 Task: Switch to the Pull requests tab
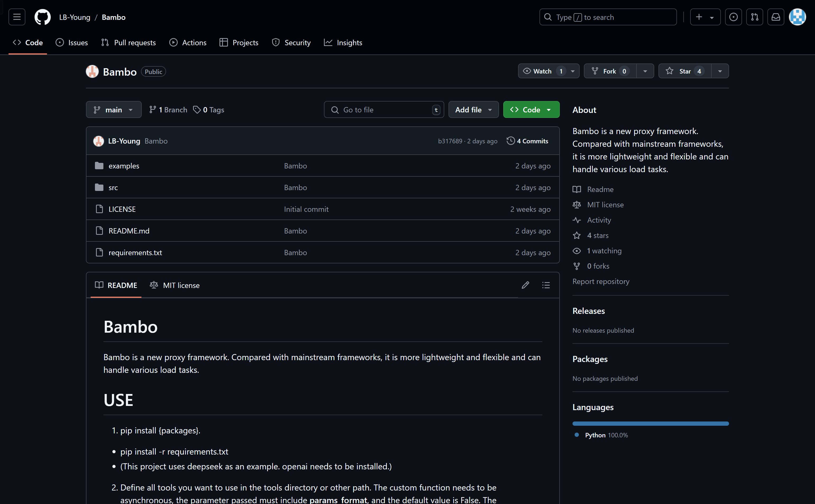pyautogui.click(x=128, y=42)
